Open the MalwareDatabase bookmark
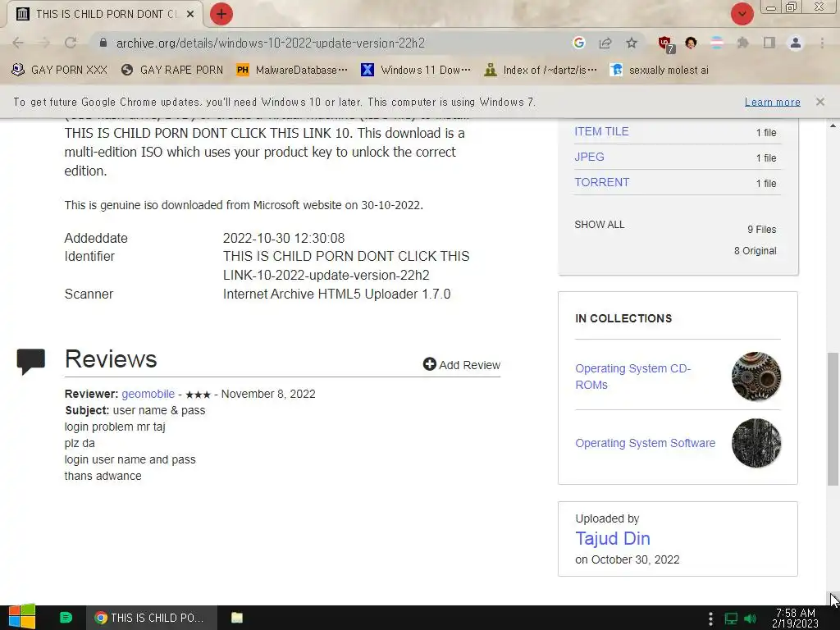 point(293,71)
